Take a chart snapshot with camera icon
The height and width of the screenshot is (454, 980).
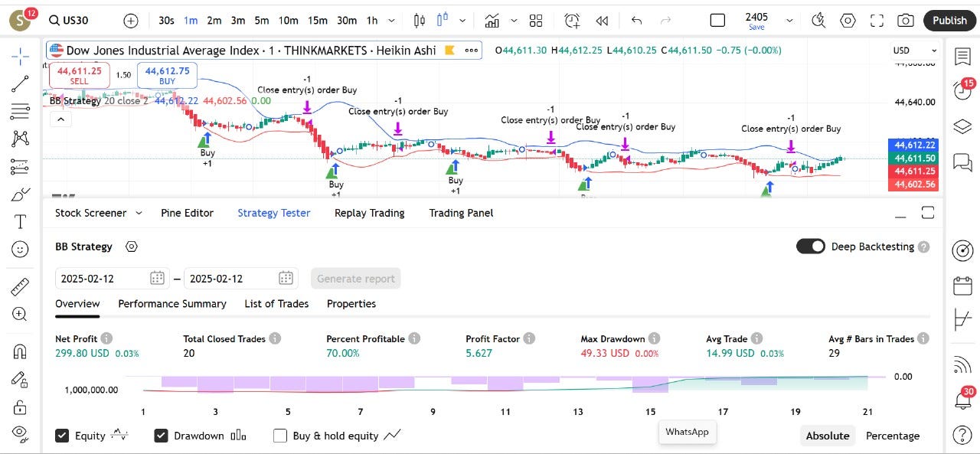tap(906, 21)
